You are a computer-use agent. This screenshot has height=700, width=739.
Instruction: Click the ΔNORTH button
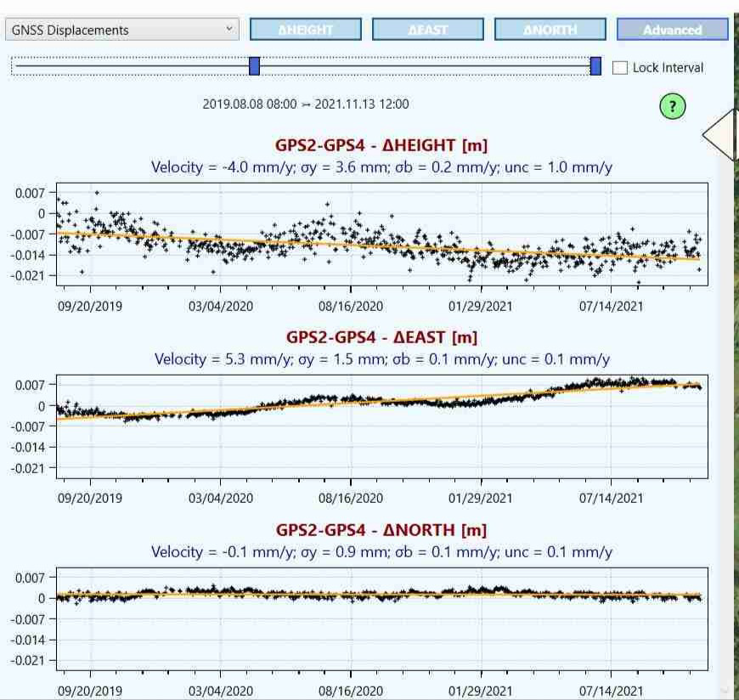[550, 30]
